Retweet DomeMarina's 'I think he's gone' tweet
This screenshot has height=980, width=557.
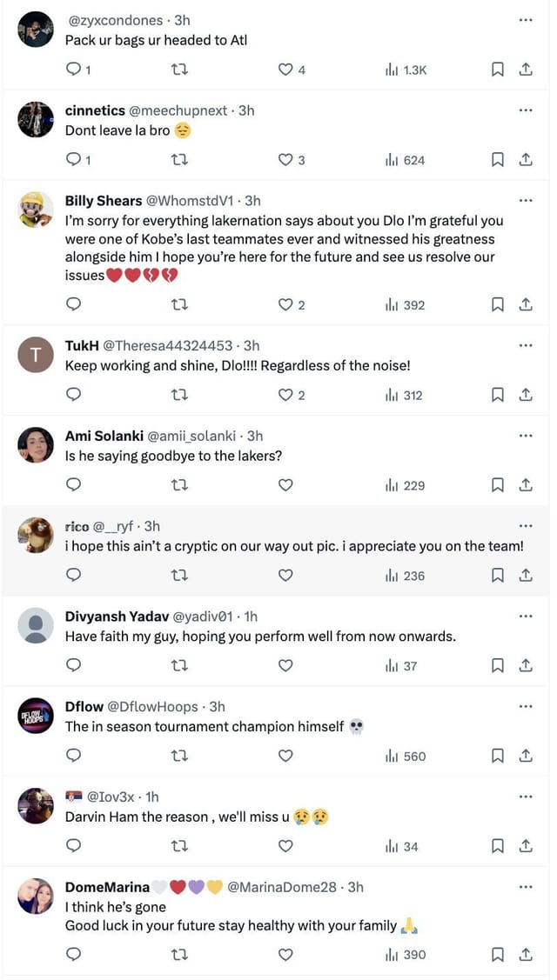(179, 955)
